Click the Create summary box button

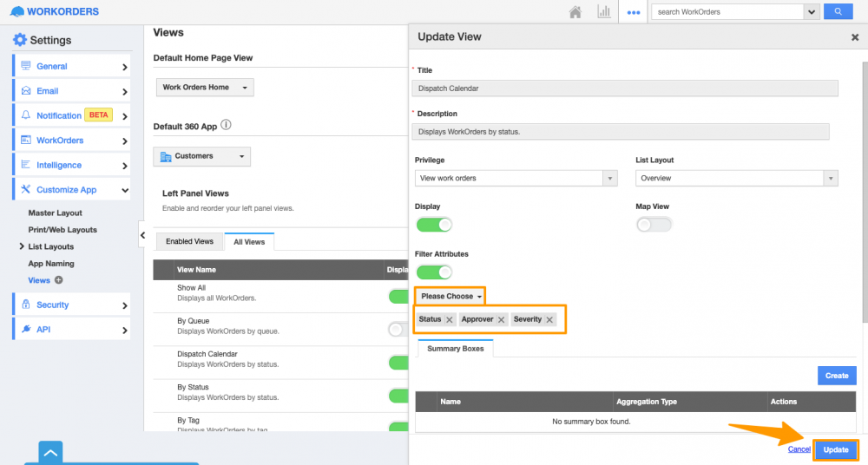[x=836, y=376]
